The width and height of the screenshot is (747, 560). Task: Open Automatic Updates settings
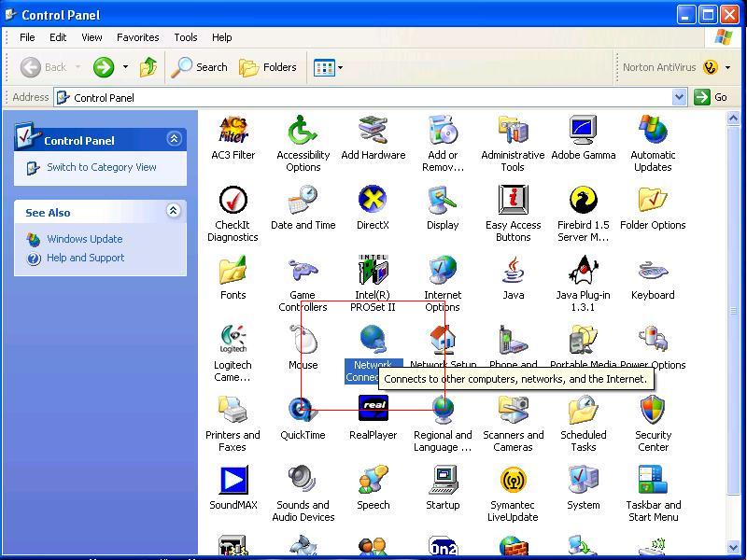[653, 130]
